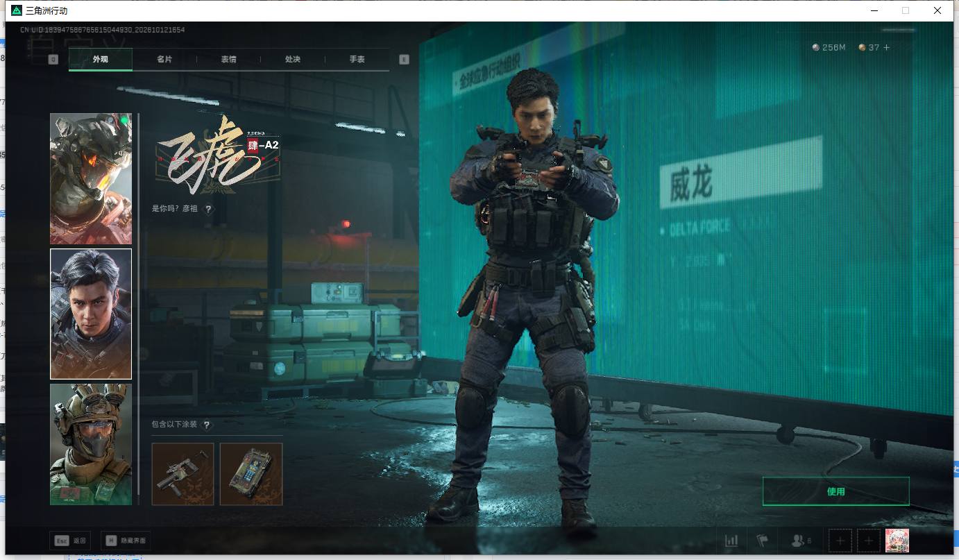View the included gun weapon skin
959x560 pixels.
coord(183,474)
